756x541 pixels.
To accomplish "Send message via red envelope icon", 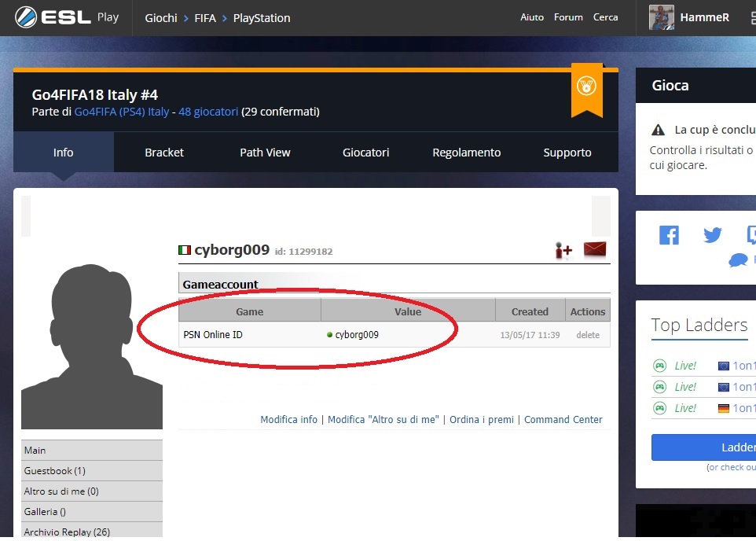I will (594, 249).
